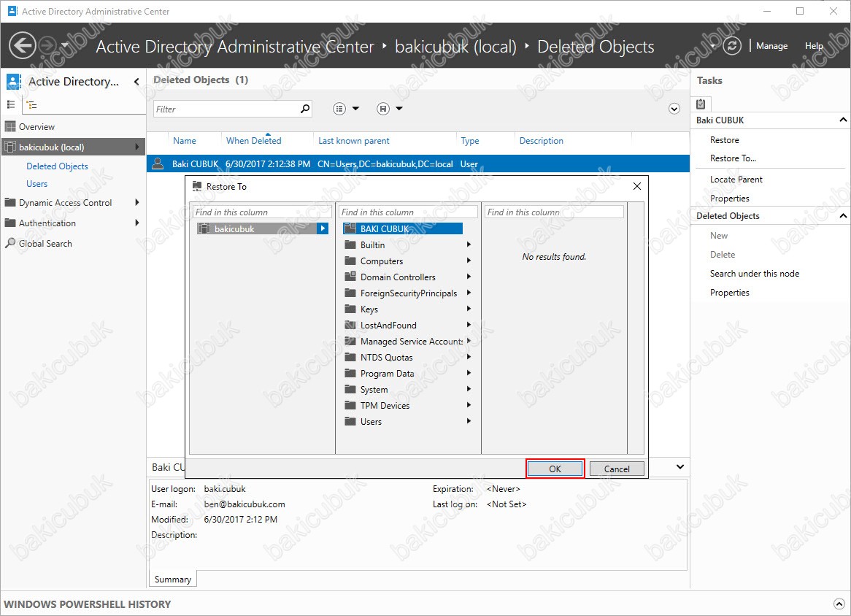851x616 pixels.
Task: Select the Domain Controllers container
Action: click(x=398, y=277)
